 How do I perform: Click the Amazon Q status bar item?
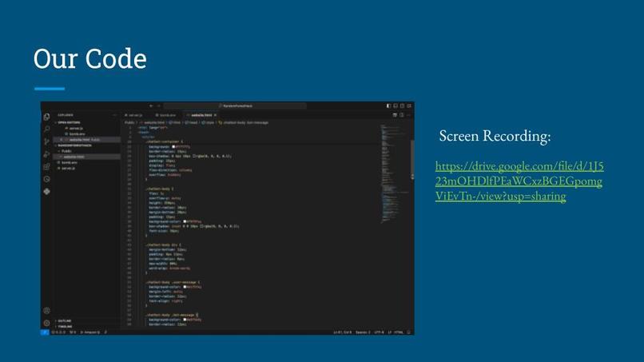[90, 332]
